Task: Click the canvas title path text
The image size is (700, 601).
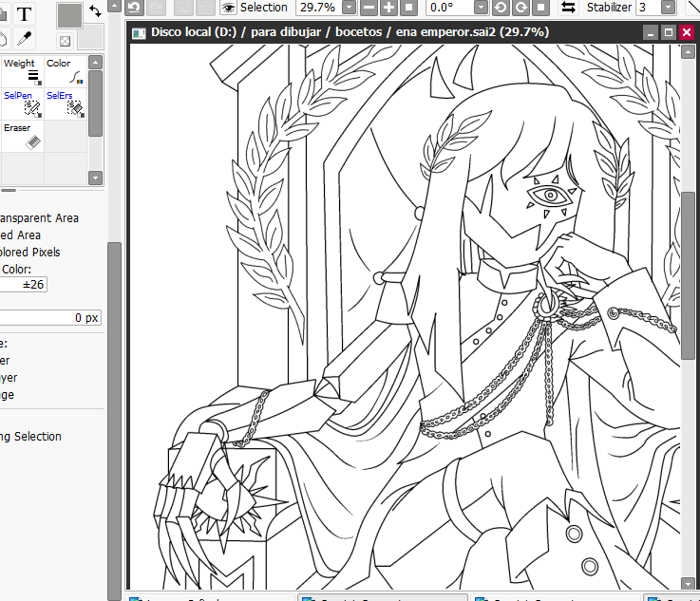Action: 350,32
